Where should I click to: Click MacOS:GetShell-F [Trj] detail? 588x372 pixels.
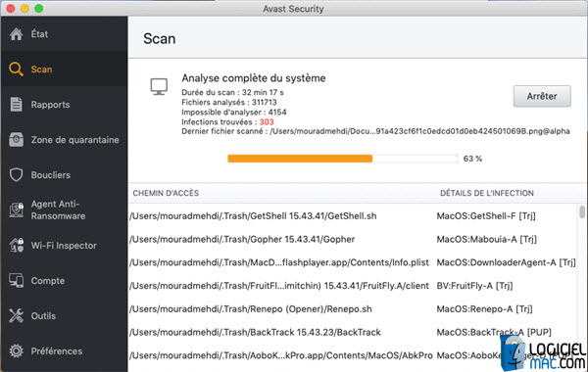[x=486, y=216]
